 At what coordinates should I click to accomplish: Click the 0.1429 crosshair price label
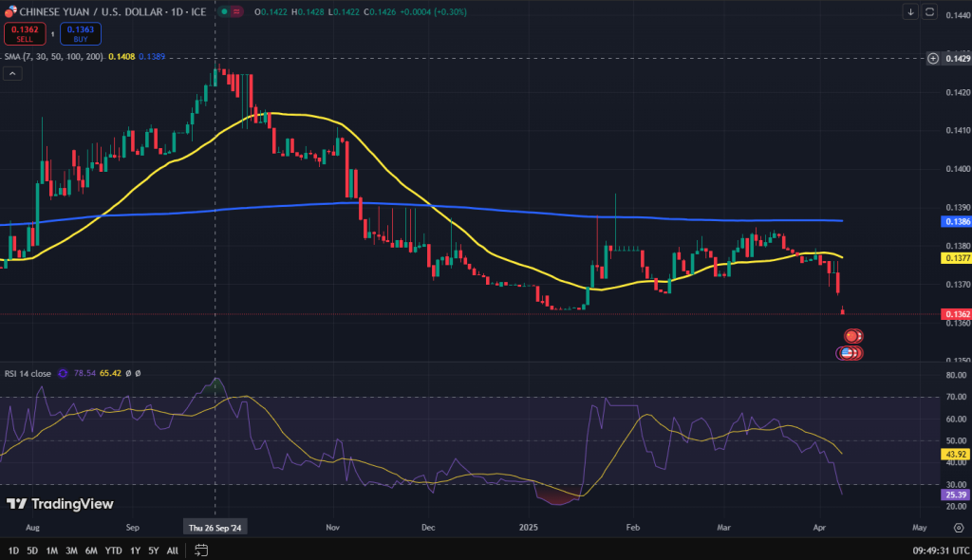958,58
